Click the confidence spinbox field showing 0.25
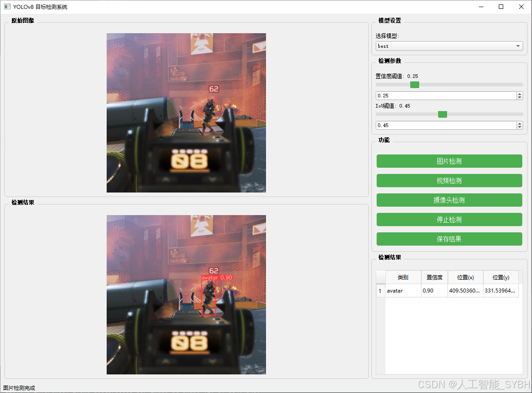 pyautogui.click(x=446, y=96)
